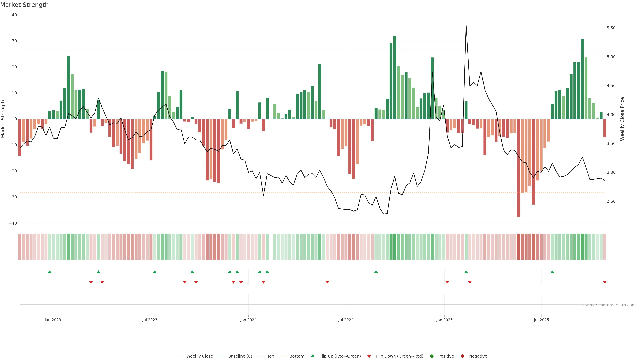Viewport: 644px width, 362px height.
Task: Click the last red flip-down triangle at far right
Action: [x=604, y=282]
